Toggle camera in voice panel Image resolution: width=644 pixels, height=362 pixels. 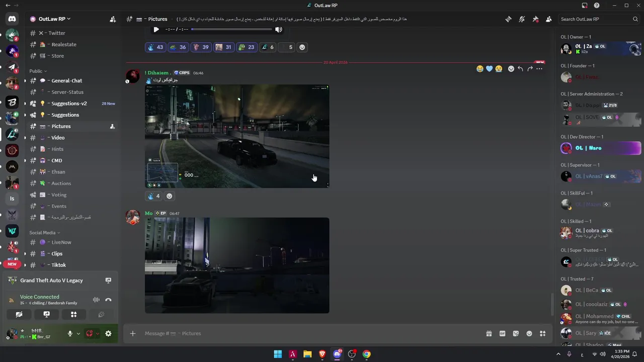pos(19,314)
